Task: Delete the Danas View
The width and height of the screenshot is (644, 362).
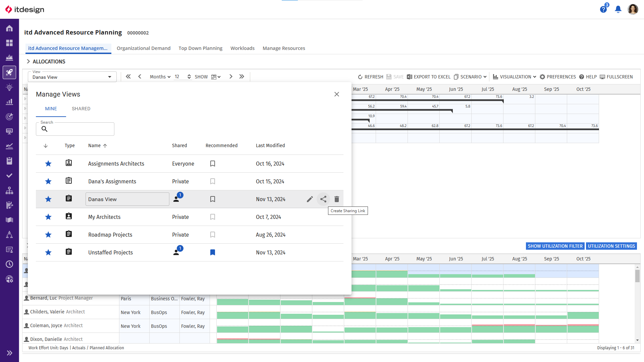Action: pos(337,199)
